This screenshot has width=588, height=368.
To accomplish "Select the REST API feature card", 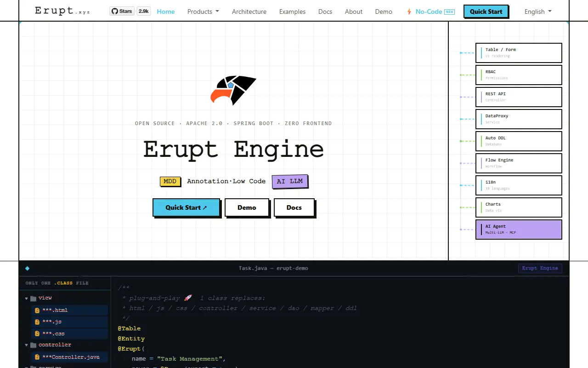I will coord(519,97).
